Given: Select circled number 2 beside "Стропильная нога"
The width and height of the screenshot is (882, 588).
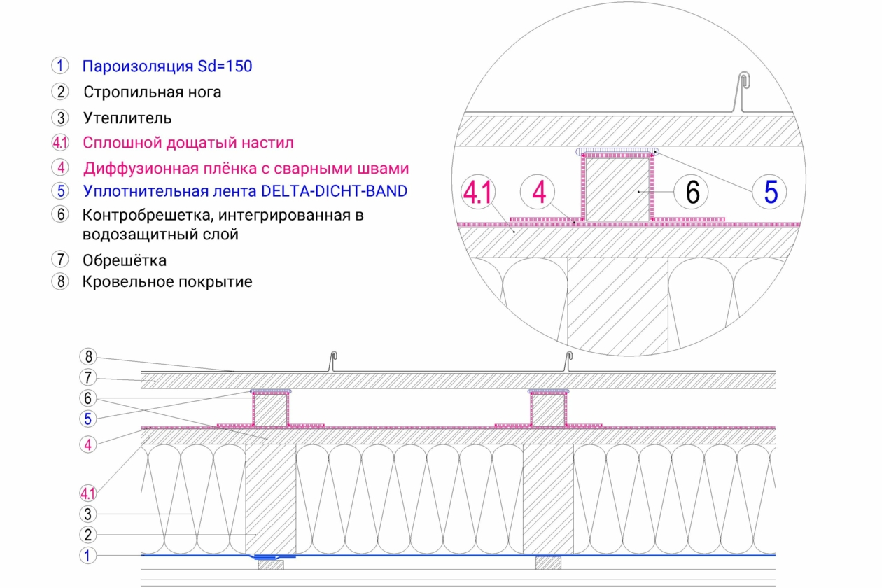Looking at the screenshot, I should pos(61,92).
